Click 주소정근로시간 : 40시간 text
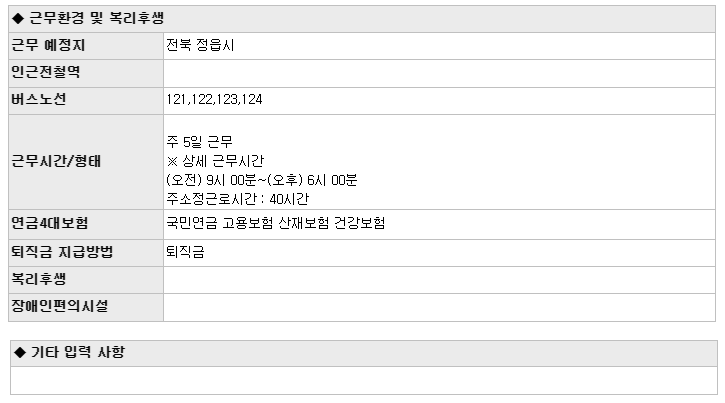 tap(237, 199)
